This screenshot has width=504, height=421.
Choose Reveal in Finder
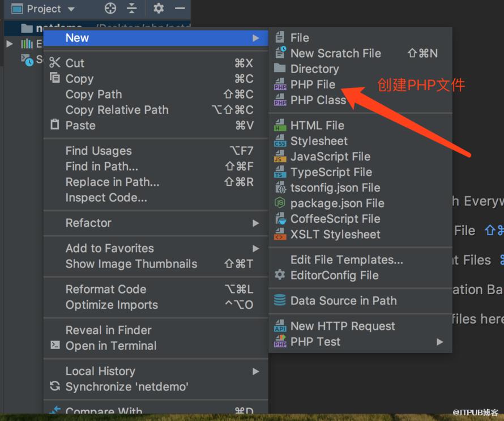tap(156, 330)
